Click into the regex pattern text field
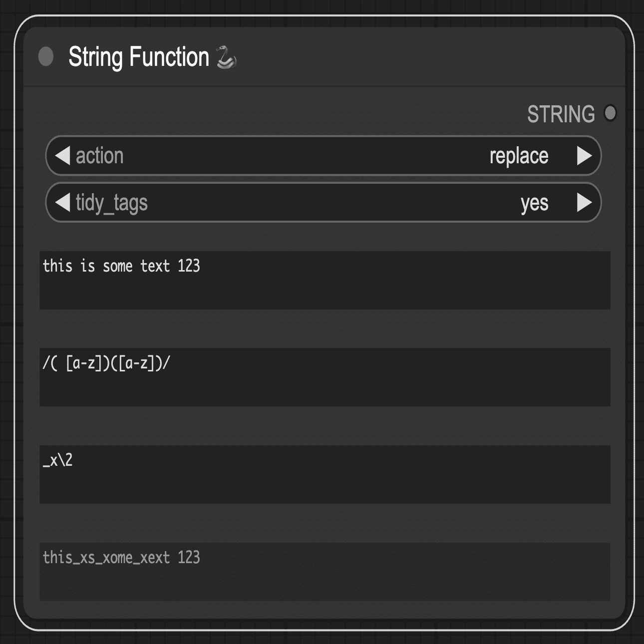This screenshot has height=644, width=644. (x=324, y=377)
